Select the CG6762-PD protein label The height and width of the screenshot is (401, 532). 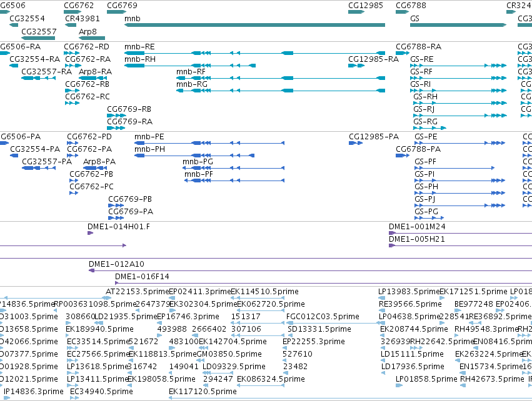pos(89,137)
